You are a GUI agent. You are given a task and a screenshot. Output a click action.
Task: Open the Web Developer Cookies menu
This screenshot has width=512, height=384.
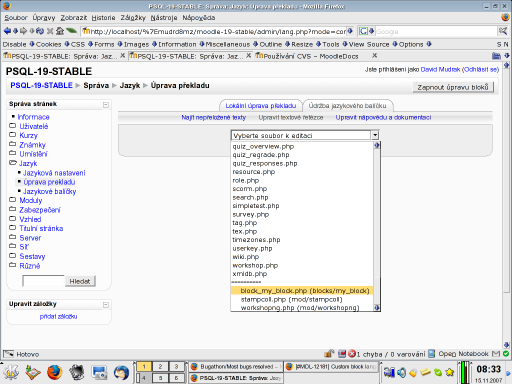(48, 44)
